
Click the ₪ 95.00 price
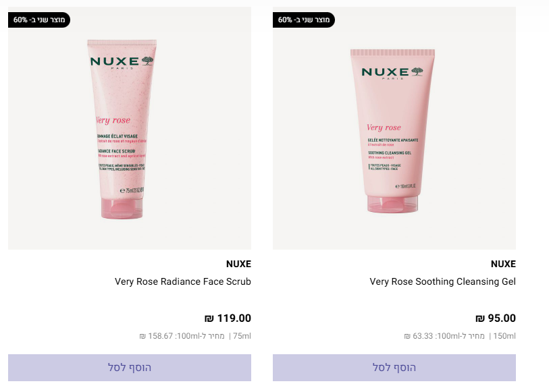coord(496,318)
